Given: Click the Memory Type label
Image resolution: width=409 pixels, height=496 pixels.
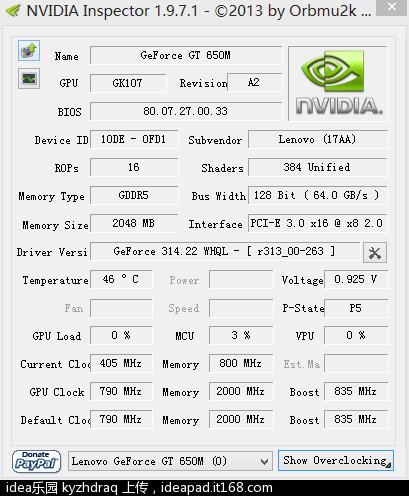Looking at the screenshot, I should (52, 197).
